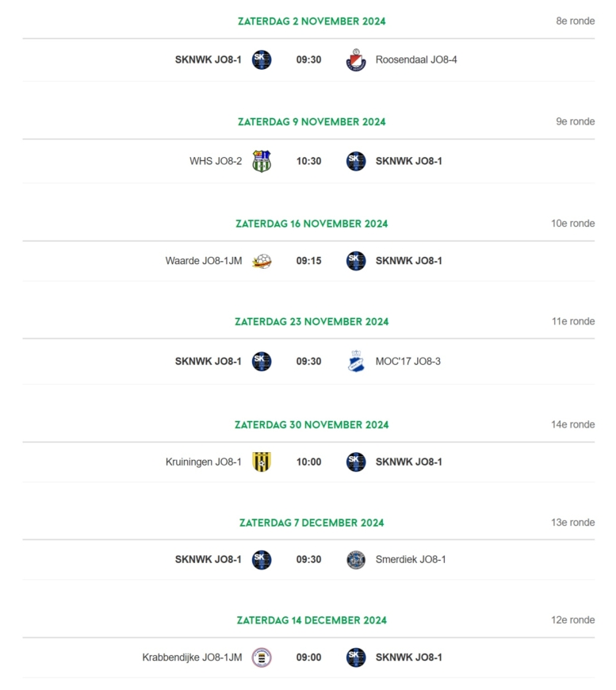This screenshot has height=690, width=616.
Task: Click the MOC'17 JO8-3 club crest
Action: click(355, 362)
